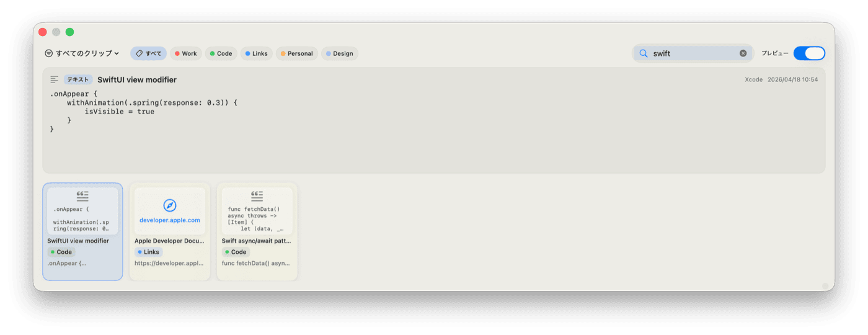Filter clips by Design tag

(x=340, y=53)
